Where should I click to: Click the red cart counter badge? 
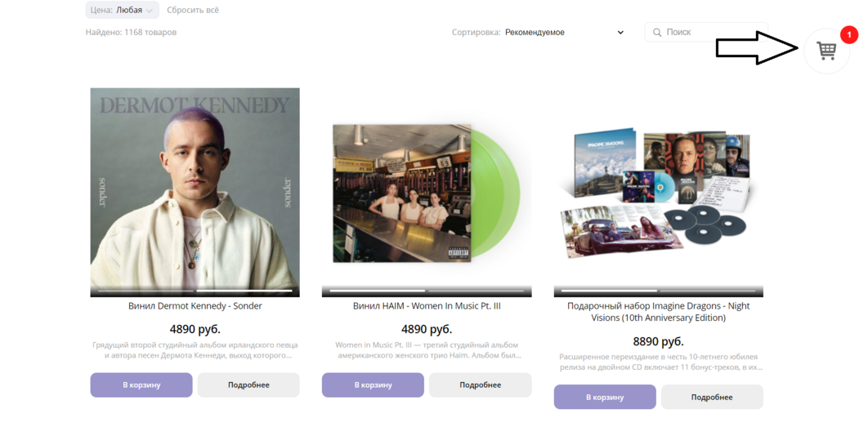(848, 35)
